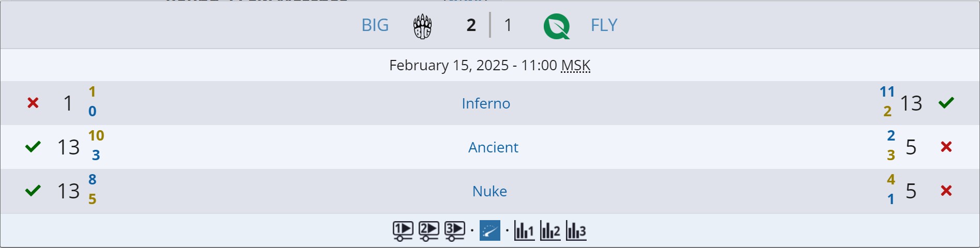Open the BIG team link

pos(375,25)
